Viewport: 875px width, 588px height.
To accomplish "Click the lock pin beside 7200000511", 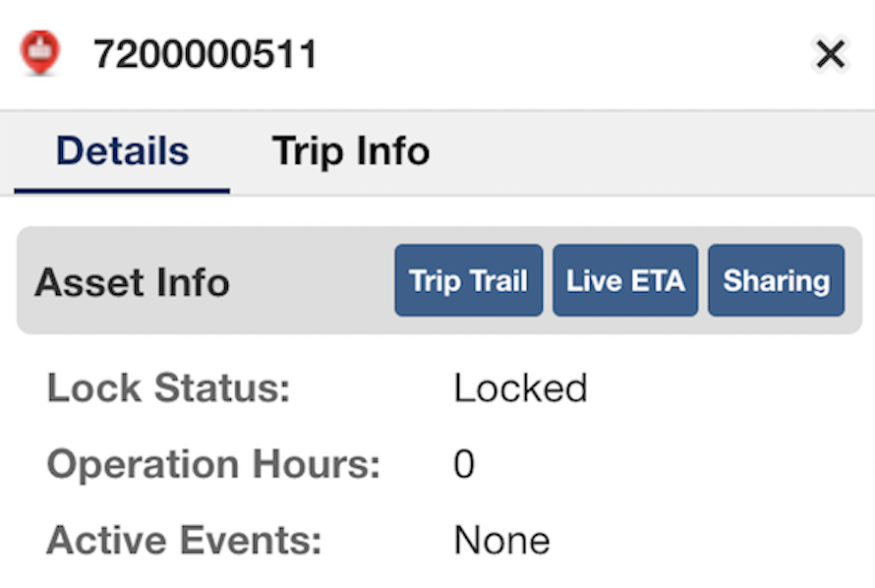I will coord(39,52).
